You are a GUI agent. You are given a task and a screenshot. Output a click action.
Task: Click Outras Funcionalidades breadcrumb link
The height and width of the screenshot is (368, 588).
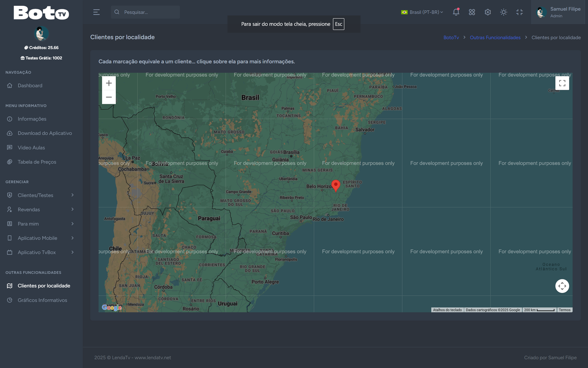[495, 38]
